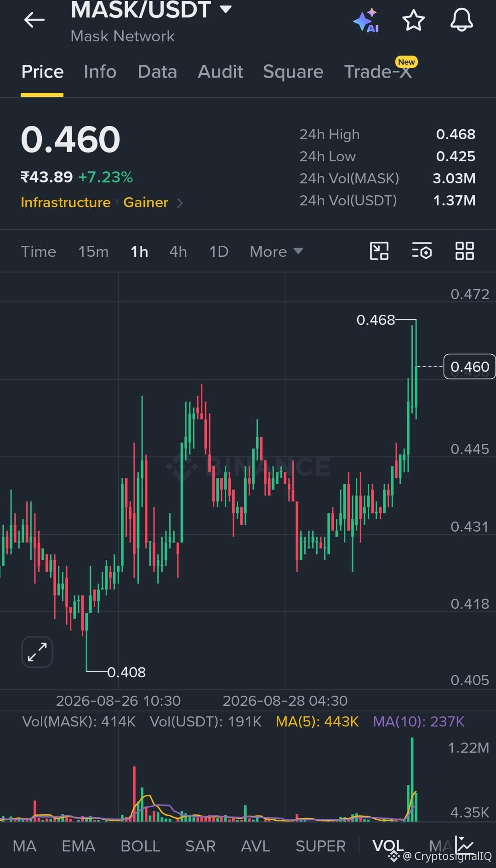Add MASK/USDT to favorites with star

click(x=413, y=20)
